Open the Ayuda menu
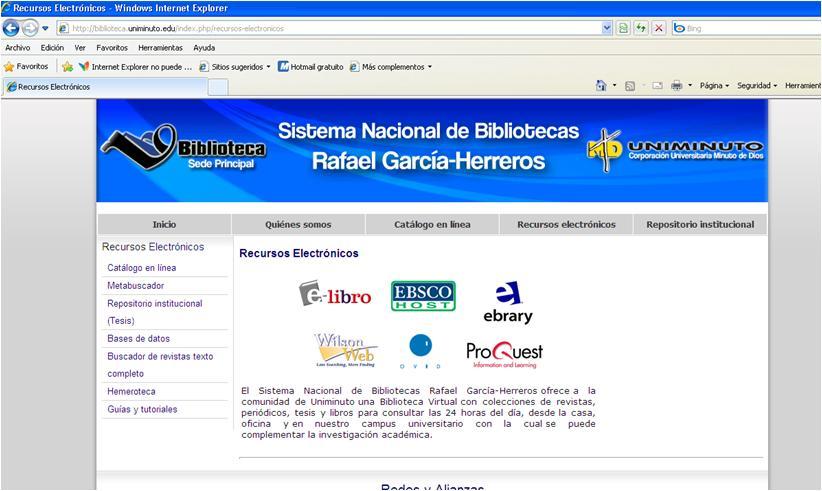 [x=204, y=48]
